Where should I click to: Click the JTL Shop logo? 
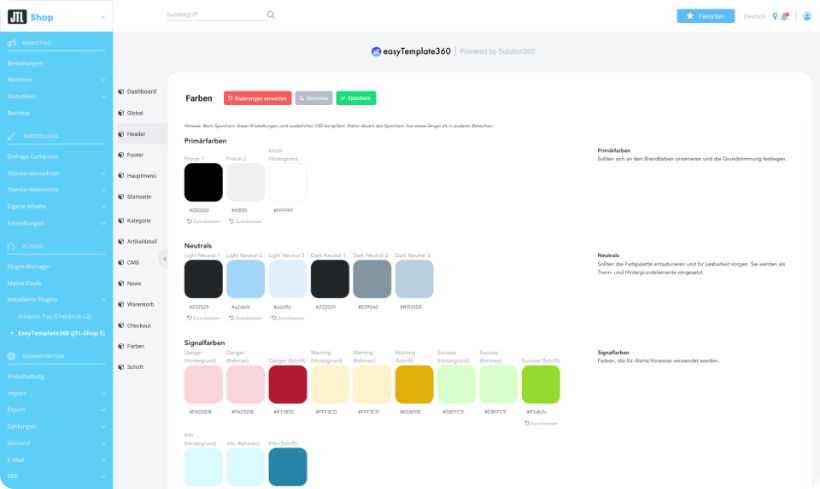pyautogui.click(x=30, y=17)
